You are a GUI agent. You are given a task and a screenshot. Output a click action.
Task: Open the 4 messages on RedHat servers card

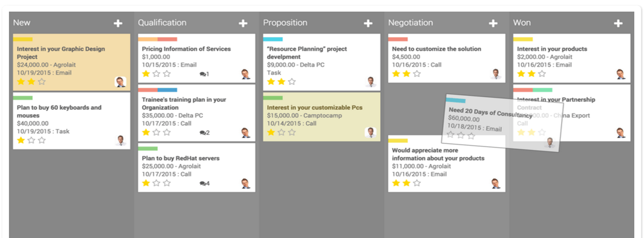point(204,183)
